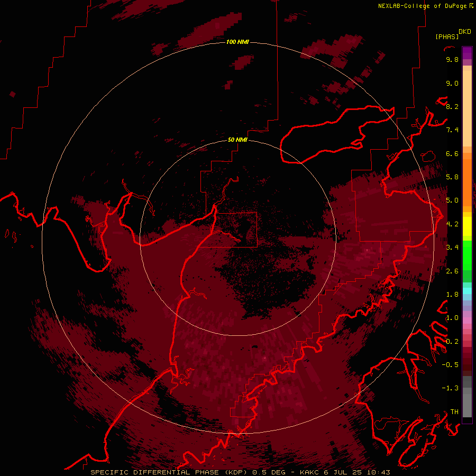The image size is (476, 476).
Task: Pick the yellow segment of the color bar
Action: [x=467, y=226]
